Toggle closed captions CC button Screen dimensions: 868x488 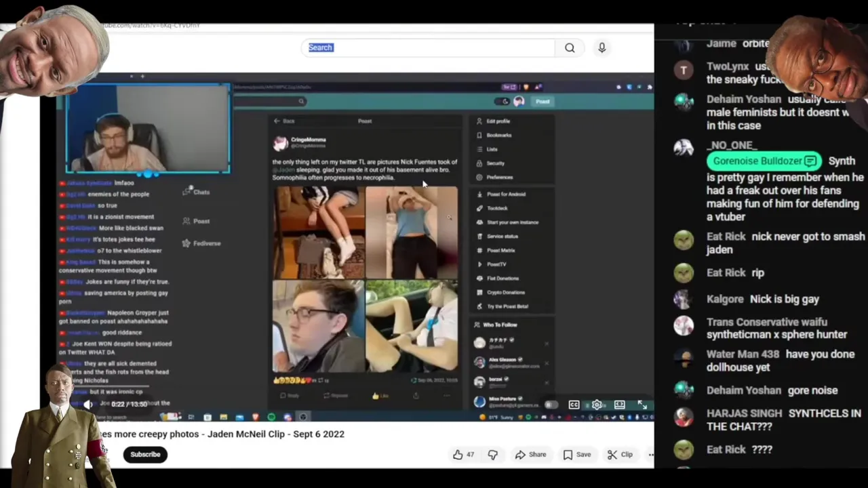coord(574,405)
